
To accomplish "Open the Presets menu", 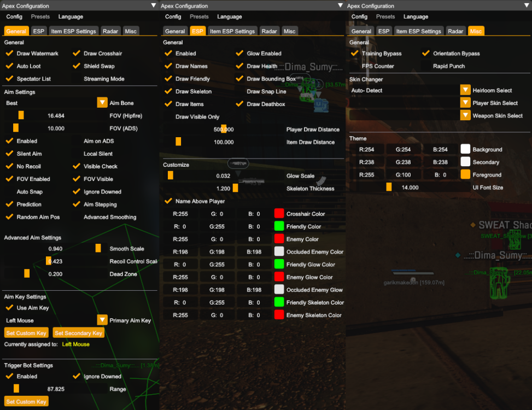I will pyautogui.click(x=41, y=16).
